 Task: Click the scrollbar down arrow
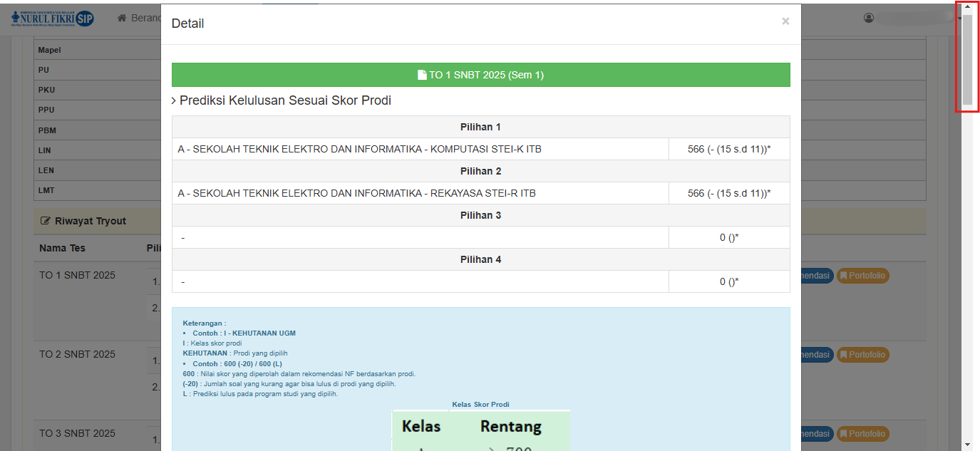967,445
